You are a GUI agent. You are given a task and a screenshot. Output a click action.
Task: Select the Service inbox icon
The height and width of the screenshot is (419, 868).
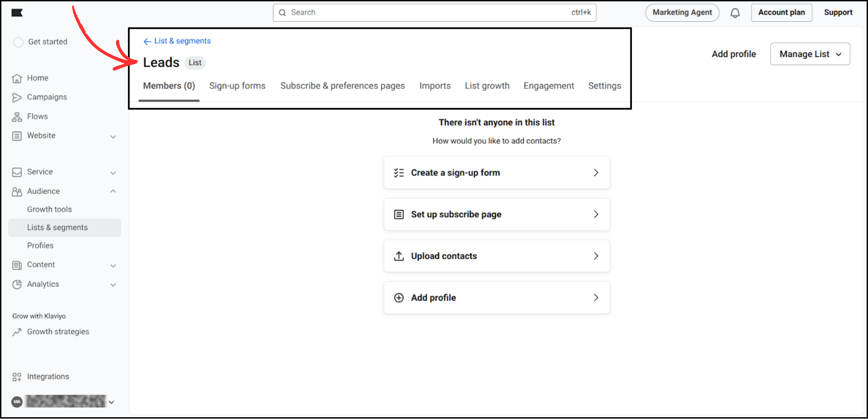17,172
